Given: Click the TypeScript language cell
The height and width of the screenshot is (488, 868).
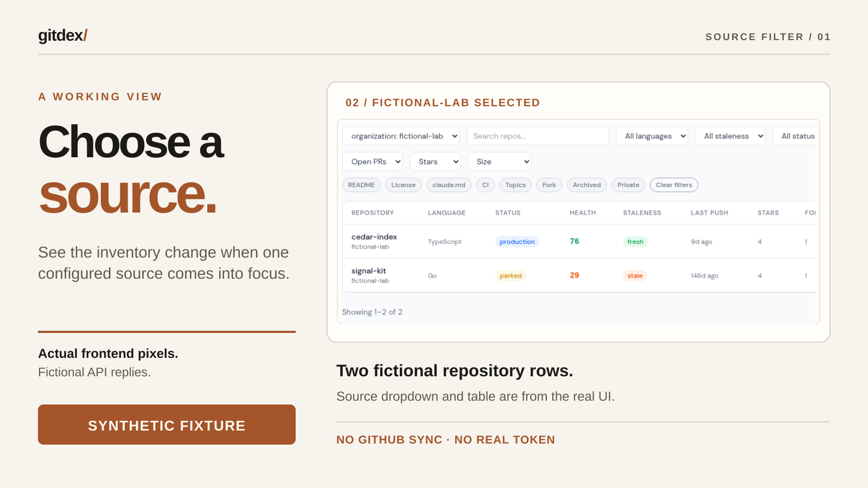Looking at the screenshot, I should click(x=444, y=242).
